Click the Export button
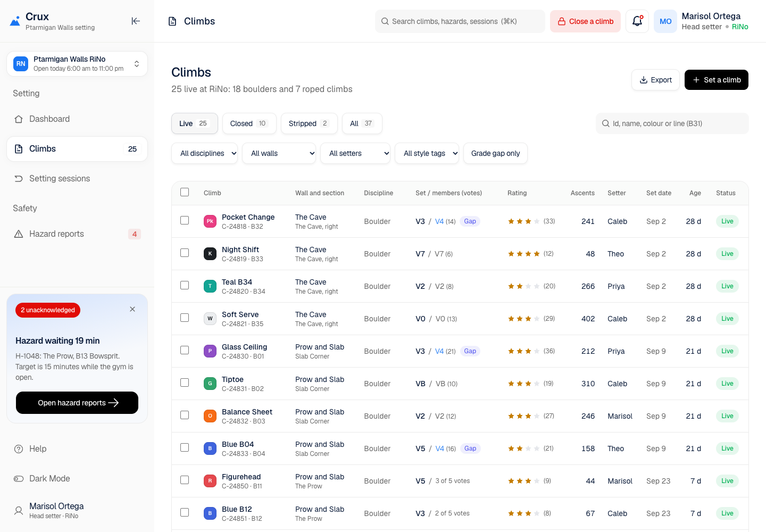The width and height of the screenshot is (766, 532). [655, 80]
